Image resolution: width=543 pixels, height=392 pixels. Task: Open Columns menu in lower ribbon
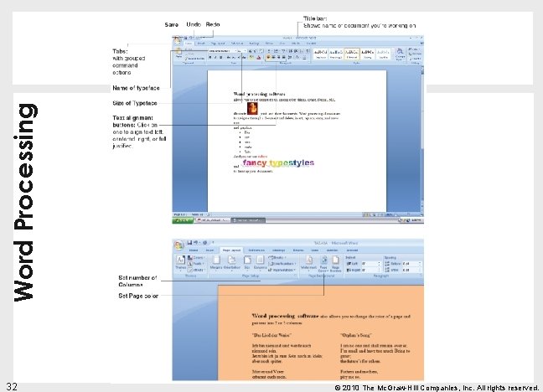[260, 263]
